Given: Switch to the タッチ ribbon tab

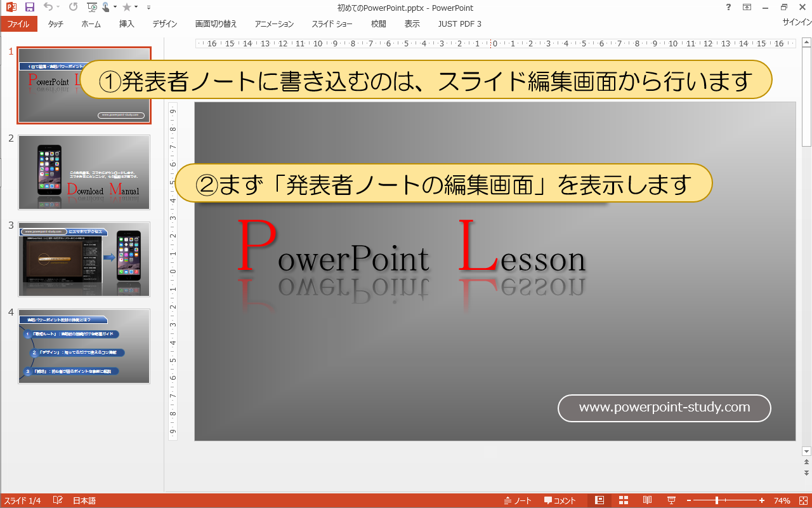Looking at the screenshot, I should pos(55,24).
